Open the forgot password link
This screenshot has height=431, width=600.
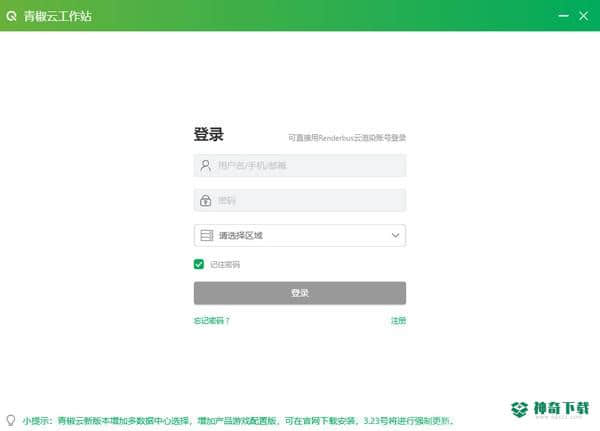212,320
